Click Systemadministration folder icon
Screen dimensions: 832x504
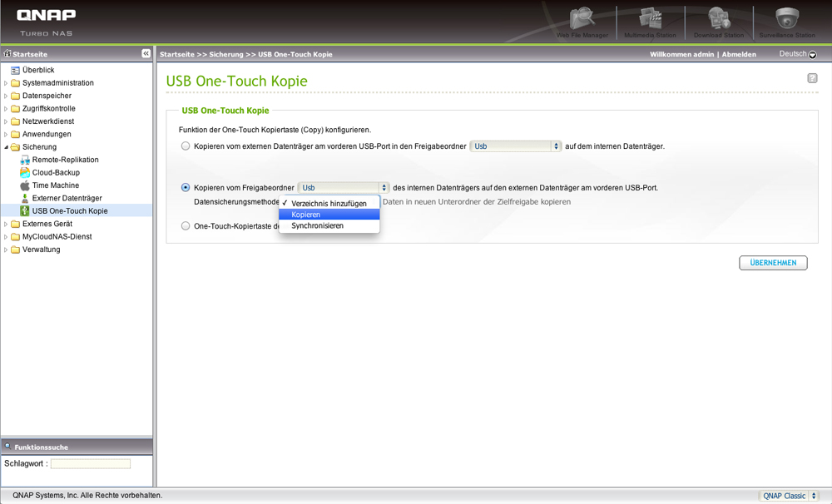[15, 83]
